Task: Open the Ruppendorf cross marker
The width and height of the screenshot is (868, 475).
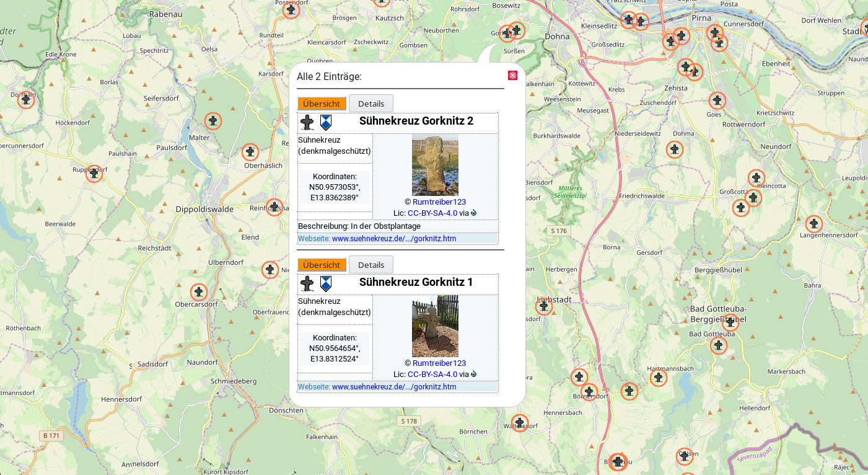Action: [94, 173]
